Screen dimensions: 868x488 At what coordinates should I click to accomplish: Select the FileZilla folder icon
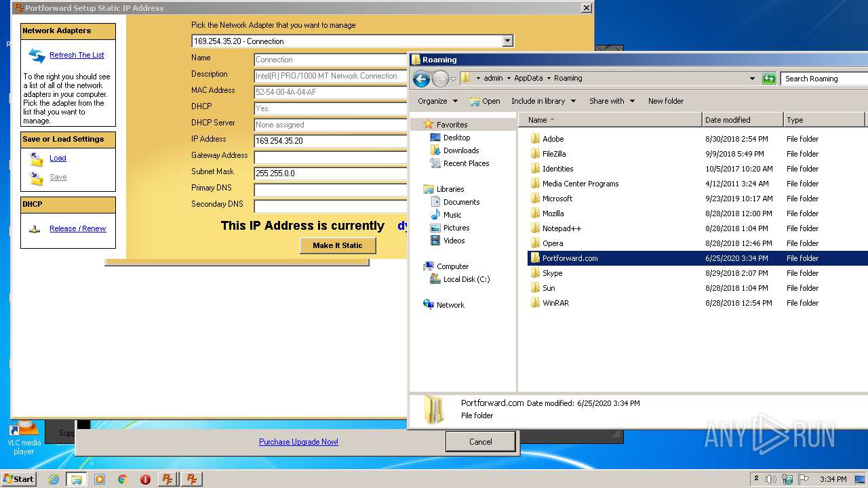click(x=535, y=154)
